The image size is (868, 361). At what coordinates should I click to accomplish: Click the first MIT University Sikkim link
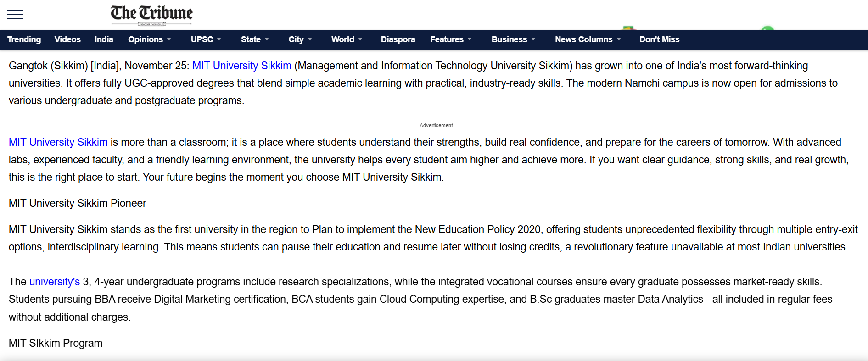point(241,66)
